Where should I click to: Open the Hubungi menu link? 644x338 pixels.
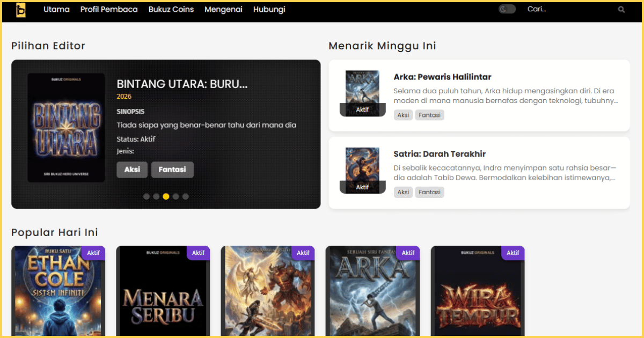[269, 9]
